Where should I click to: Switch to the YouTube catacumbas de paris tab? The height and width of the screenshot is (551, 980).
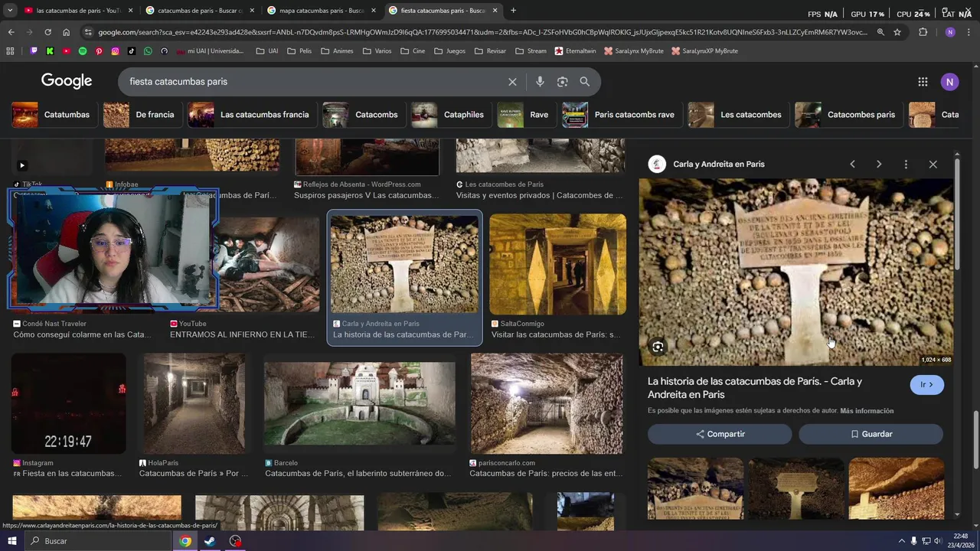pos(78,11)
